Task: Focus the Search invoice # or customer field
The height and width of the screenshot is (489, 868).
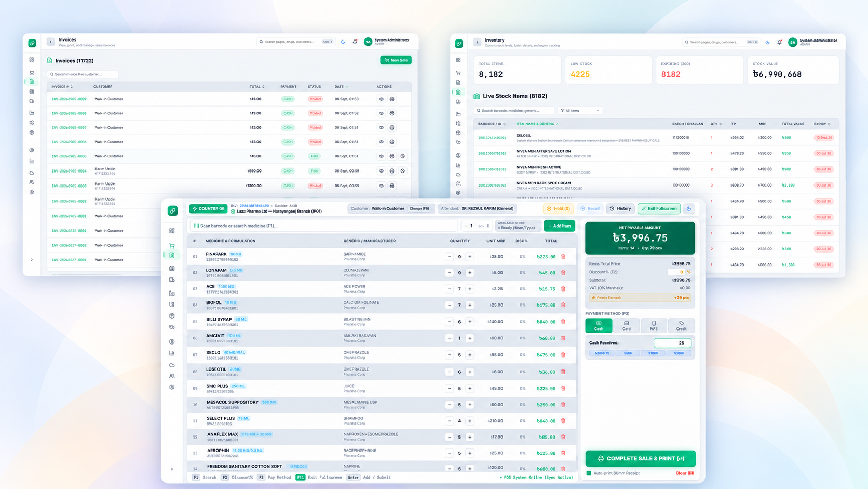Action: pos(83,74)
